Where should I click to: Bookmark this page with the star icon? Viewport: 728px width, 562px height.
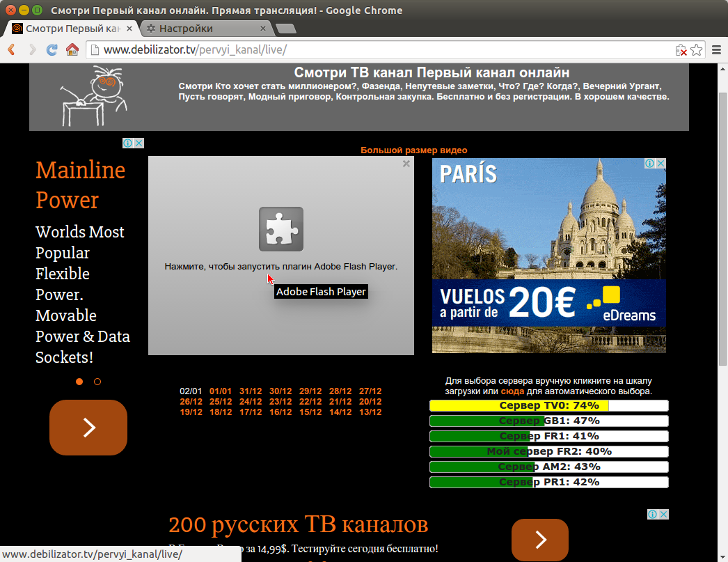697,49
